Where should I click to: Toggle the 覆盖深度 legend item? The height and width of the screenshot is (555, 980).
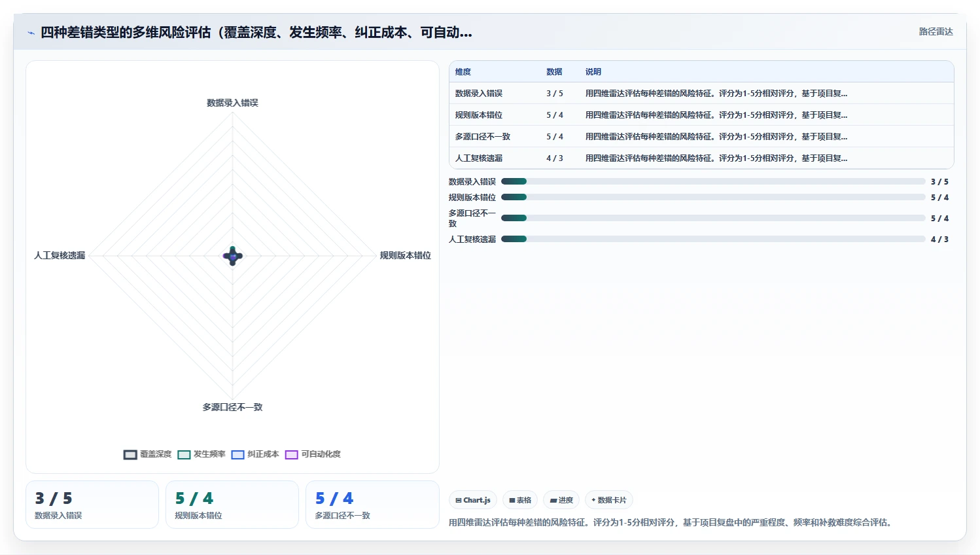click(148, 454)
